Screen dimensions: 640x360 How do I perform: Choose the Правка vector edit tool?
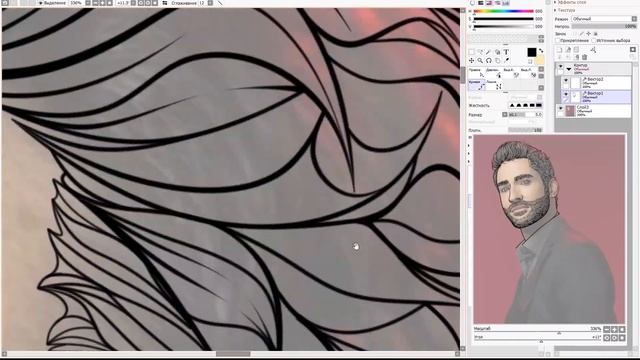pos(477,73)
